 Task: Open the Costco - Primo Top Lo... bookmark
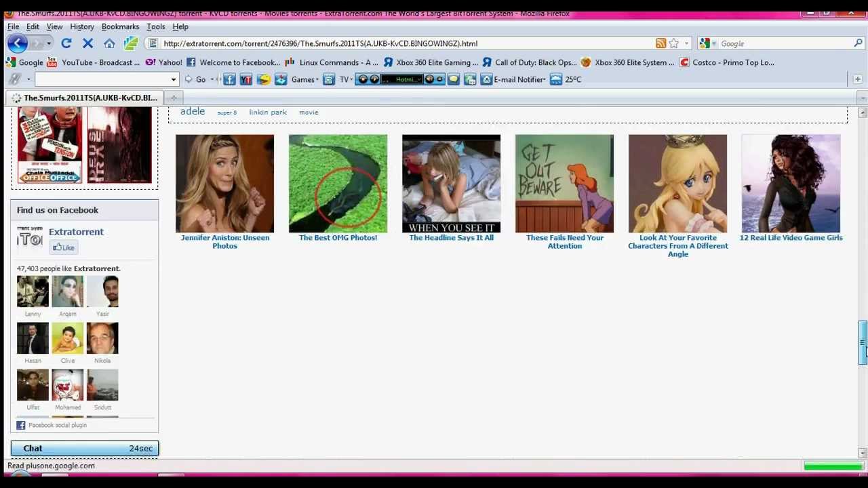(x=726, y=62)
